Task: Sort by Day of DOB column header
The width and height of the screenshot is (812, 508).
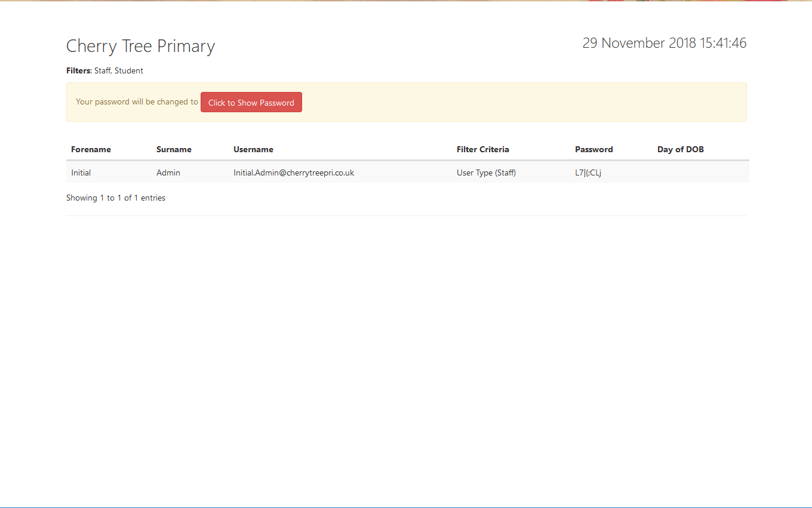Action: click(681, 149)
